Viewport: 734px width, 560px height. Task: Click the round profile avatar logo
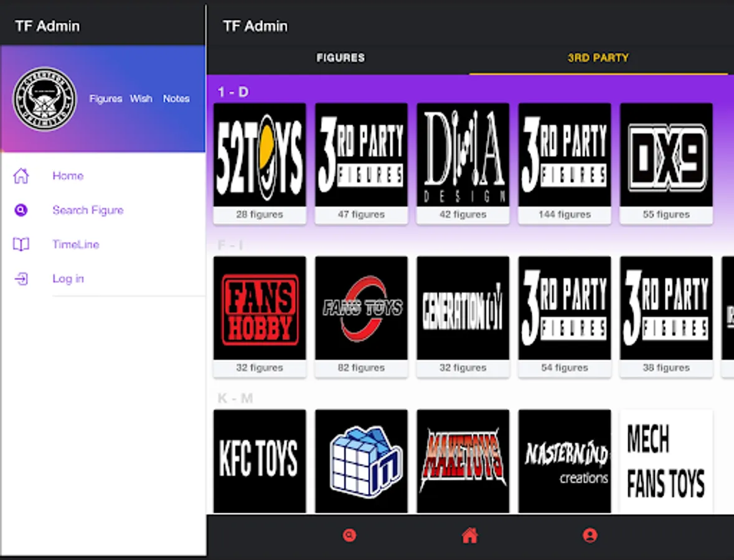44,99
